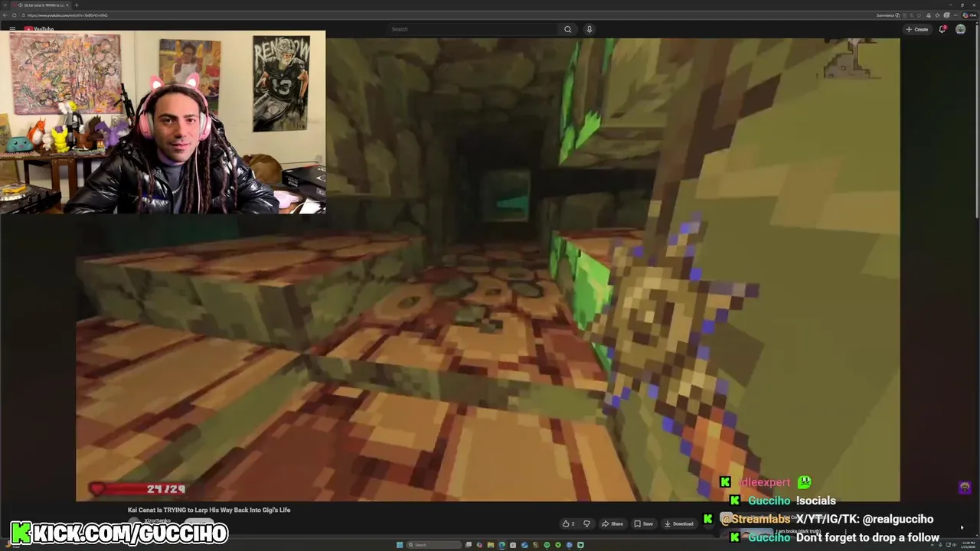Open the YouTube hamburger guide menu
This screenshot has height=551, width=980.
pos(12,29)
